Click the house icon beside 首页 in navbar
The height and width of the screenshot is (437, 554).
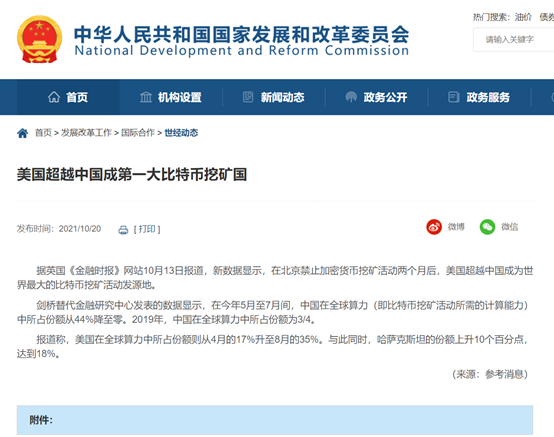(54, 97)
